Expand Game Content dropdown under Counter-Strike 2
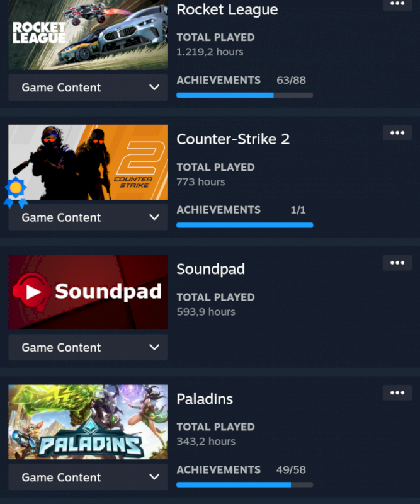Screen dimensions: 420x504 click(x=88, y=217)
